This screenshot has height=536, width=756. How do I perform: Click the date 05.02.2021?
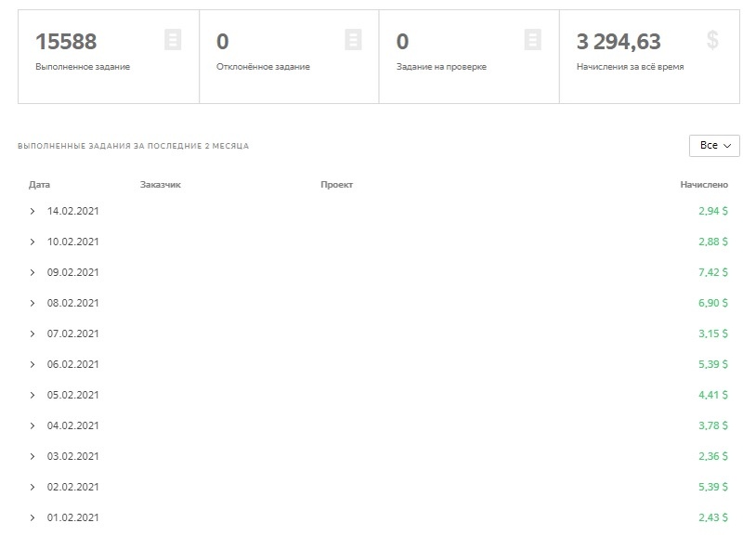coord(72,395)
